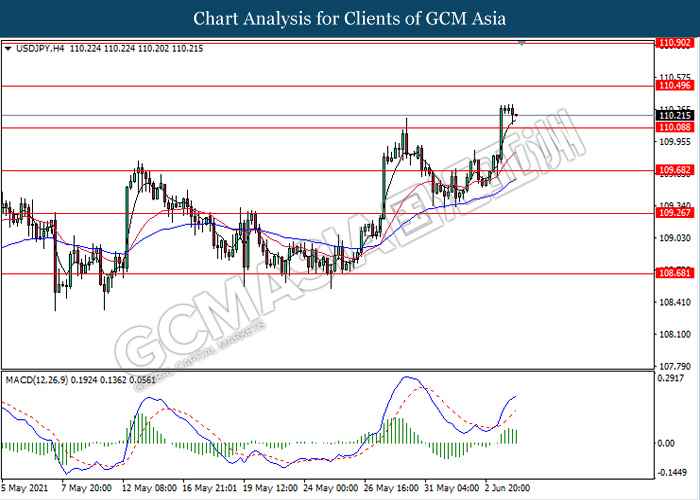Click the 107.790 price axis value
The height and width of the screenshot is (500, 700).
(x=675, y=367)
